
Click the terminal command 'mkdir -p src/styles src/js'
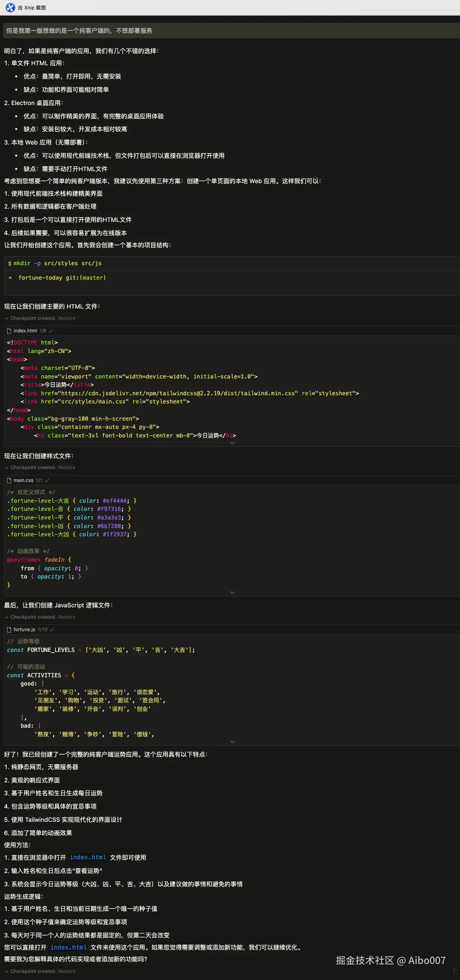pyautogui.click(x=57, y=264)
